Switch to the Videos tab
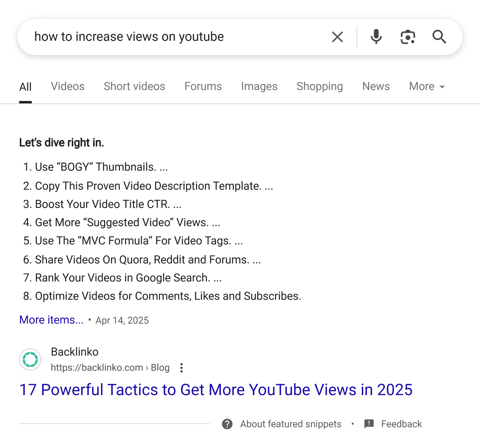Image resolution: width=480 pixels, height=448 pixels. tap(67, 86)
